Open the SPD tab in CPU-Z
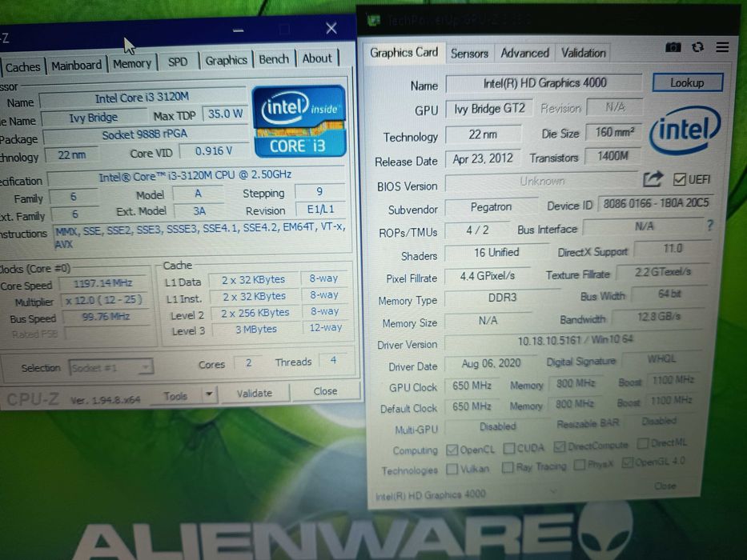747x560 pixels. point(178,62)
